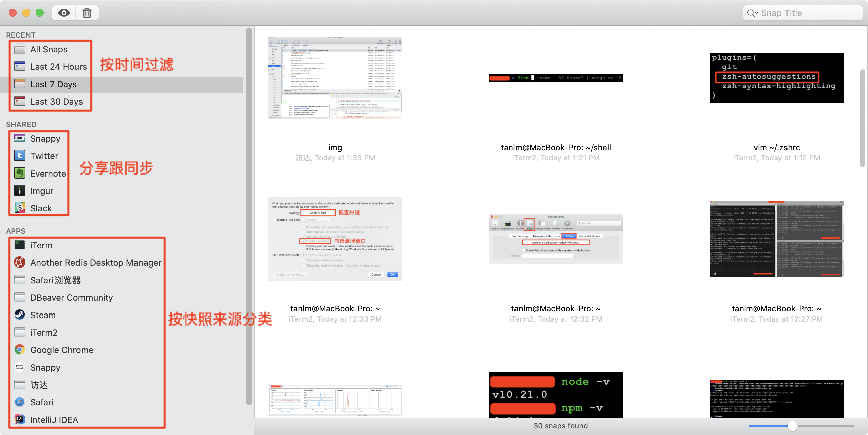Click the Google Chrome icon
This screenshot has width=868, height=435.
click(x=20, y=350)
